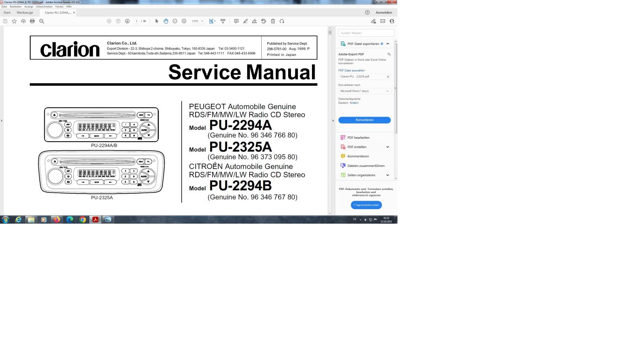Print the document with the printer icon
644x362 pixels.
(32, 21)
